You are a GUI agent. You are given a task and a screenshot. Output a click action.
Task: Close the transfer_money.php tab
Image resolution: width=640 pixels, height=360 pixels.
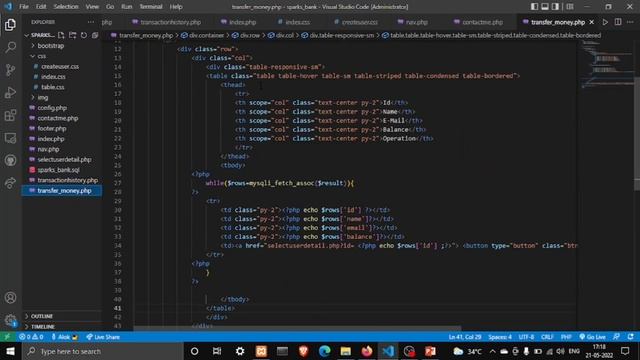pos(592,22)
